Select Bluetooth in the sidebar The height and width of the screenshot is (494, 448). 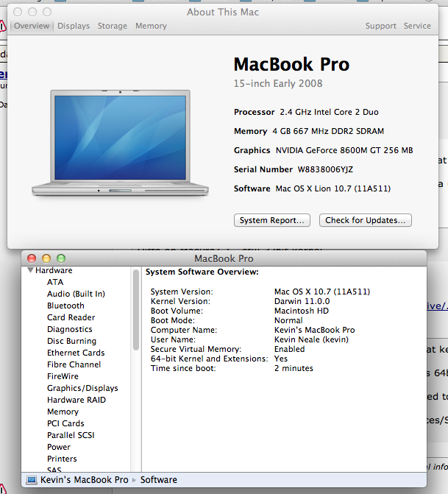click(65, 306)
